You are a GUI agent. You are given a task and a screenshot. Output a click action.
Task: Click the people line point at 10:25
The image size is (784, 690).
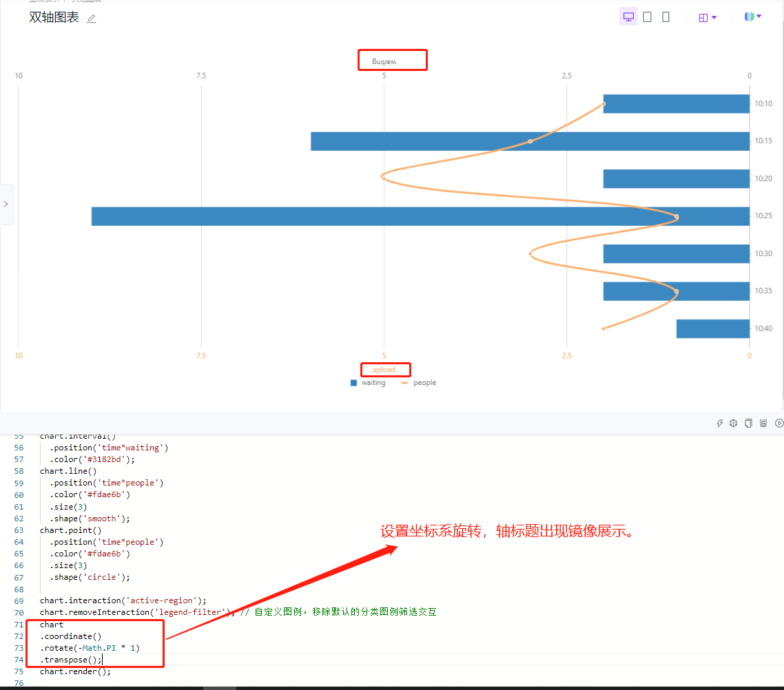677,217
